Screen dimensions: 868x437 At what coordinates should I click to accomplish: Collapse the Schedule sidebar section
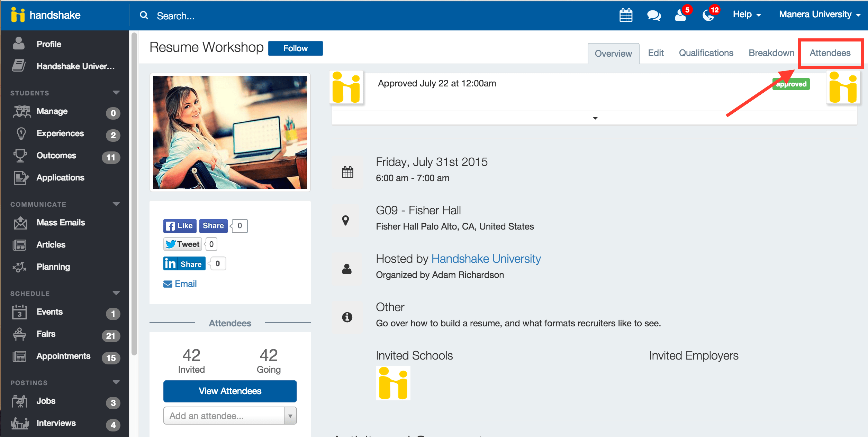[116, 293]
